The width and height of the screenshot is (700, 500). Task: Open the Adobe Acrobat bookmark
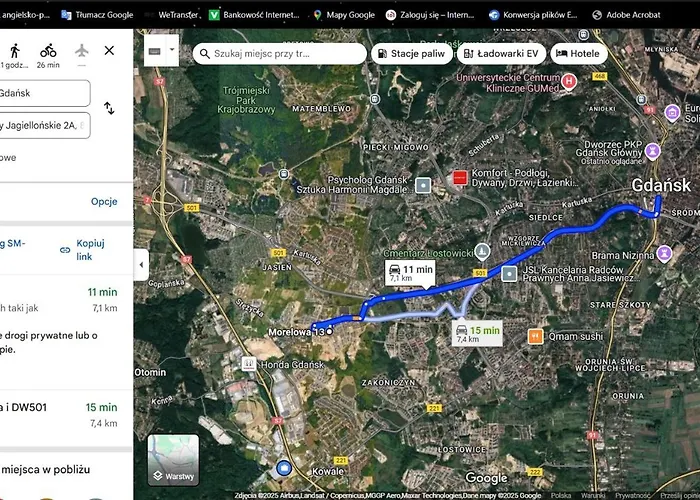pyautogui.click(x=626, y=15)
